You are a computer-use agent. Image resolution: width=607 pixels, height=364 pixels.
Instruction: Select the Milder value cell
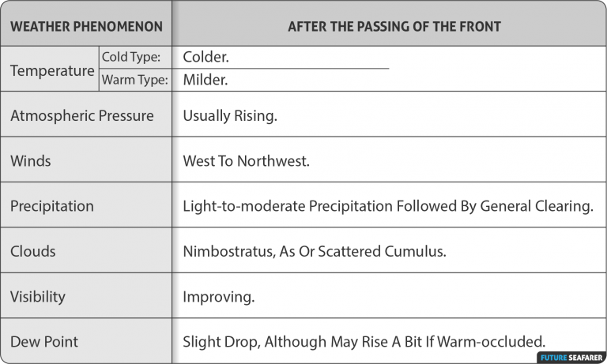(x=206, y=80)
